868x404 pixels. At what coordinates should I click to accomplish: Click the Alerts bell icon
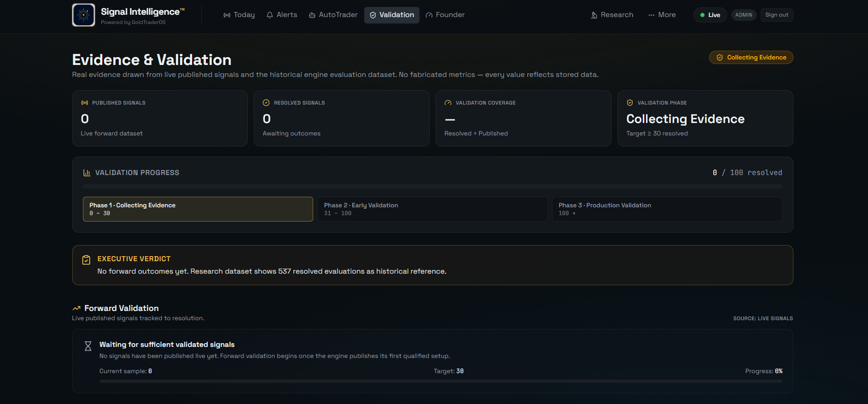(x=270, y=15)
